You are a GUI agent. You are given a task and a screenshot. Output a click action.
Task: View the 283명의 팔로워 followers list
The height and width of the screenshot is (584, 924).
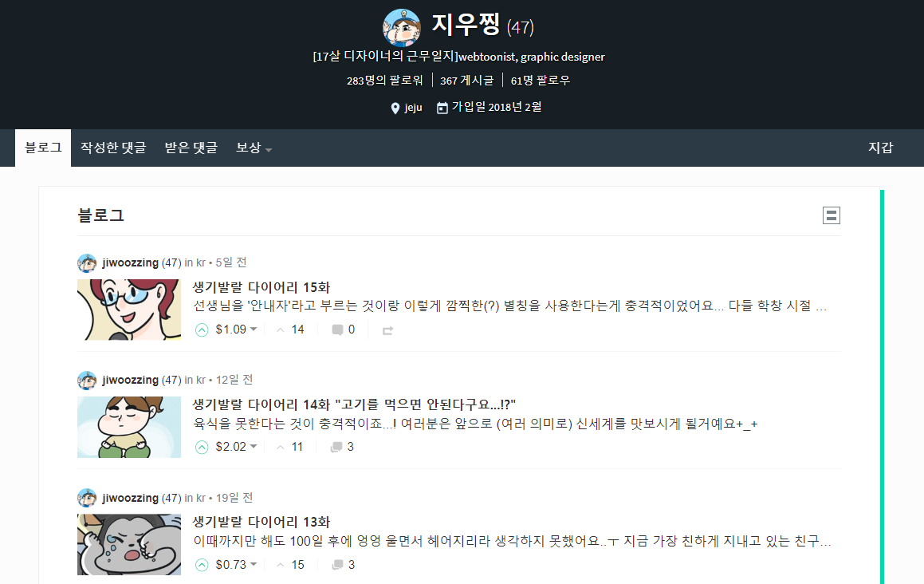pyautogui.click(x=385, y=81)
